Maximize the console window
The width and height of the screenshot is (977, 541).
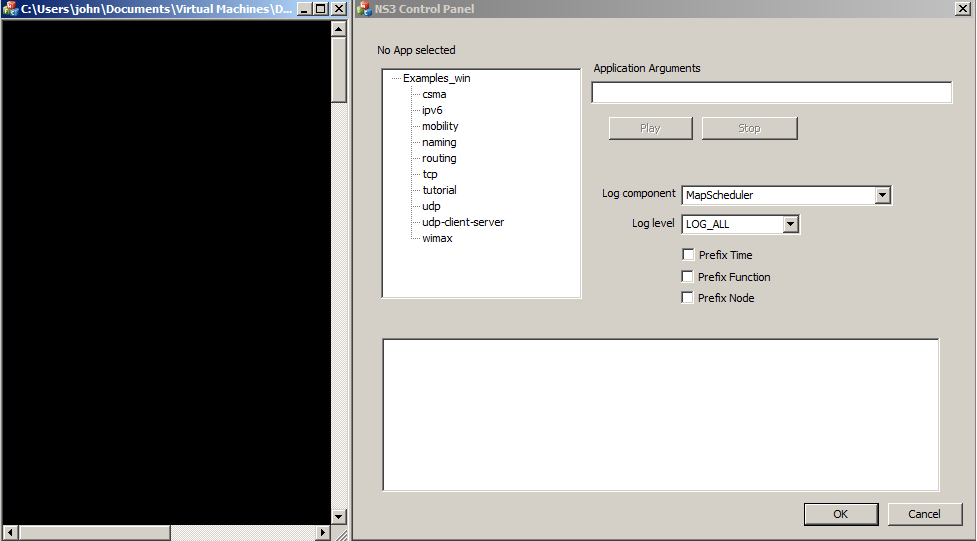(320, 9)
